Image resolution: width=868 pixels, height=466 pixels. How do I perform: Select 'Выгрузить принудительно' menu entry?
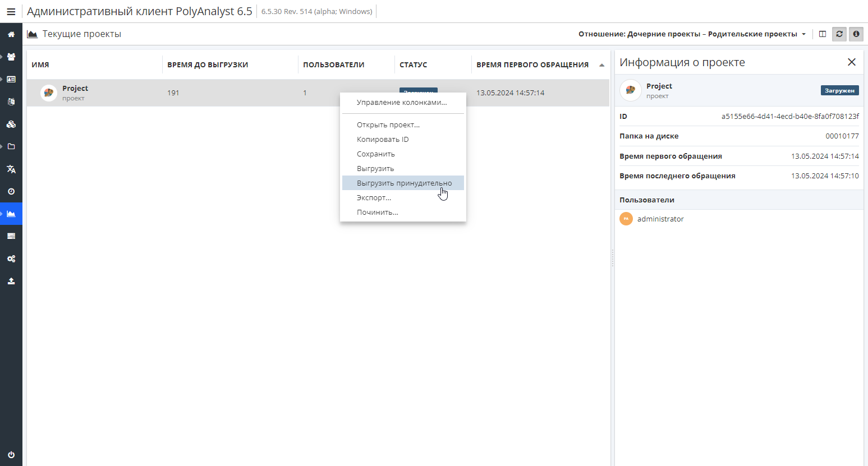tap(403, 183)
